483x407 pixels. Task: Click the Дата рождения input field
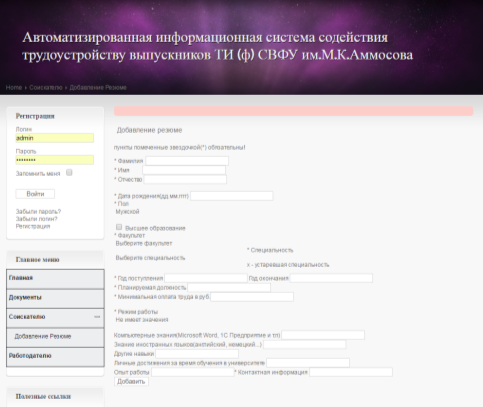coord(232,196)
